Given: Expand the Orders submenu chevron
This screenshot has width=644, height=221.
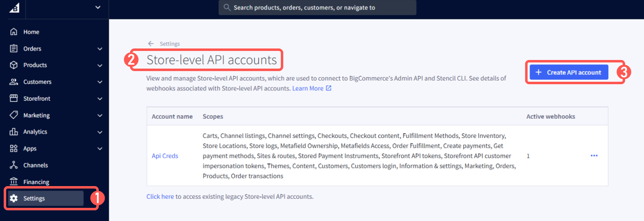Looking at the screenshot, I should tap(100, 49).
